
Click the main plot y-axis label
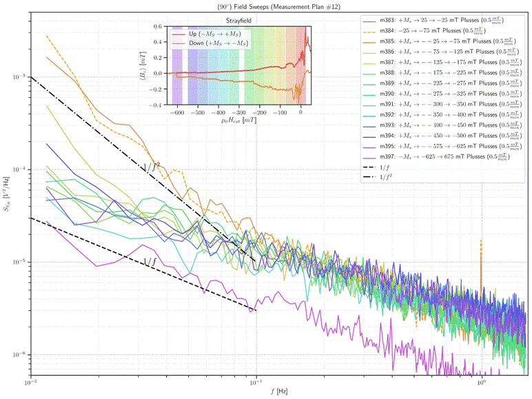[8, 201]
